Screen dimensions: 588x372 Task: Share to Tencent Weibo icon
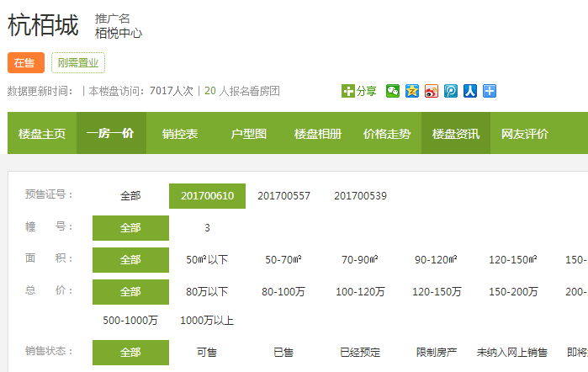pos(451,91)
